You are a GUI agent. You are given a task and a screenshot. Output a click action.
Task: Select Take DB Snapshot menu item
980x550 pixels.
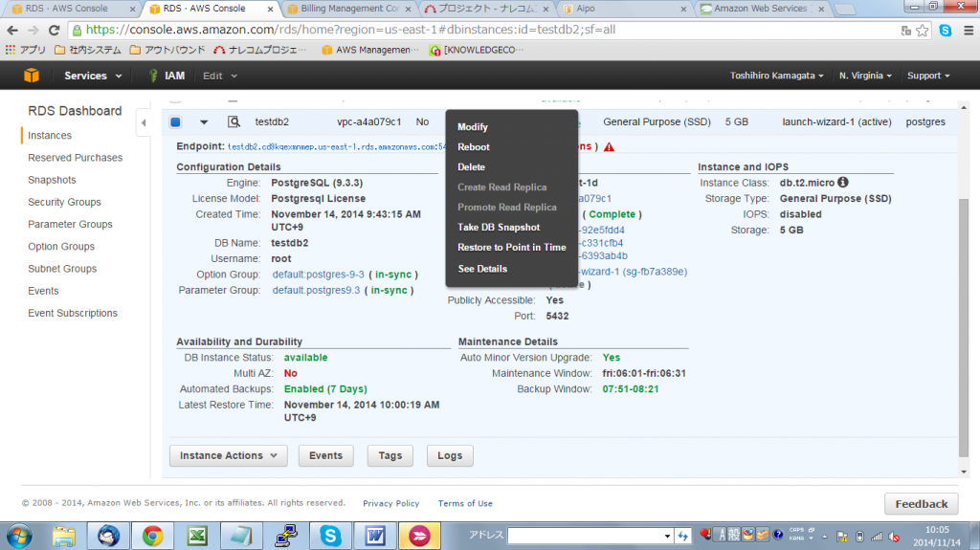pyautogui.click(x=498, y=227)
